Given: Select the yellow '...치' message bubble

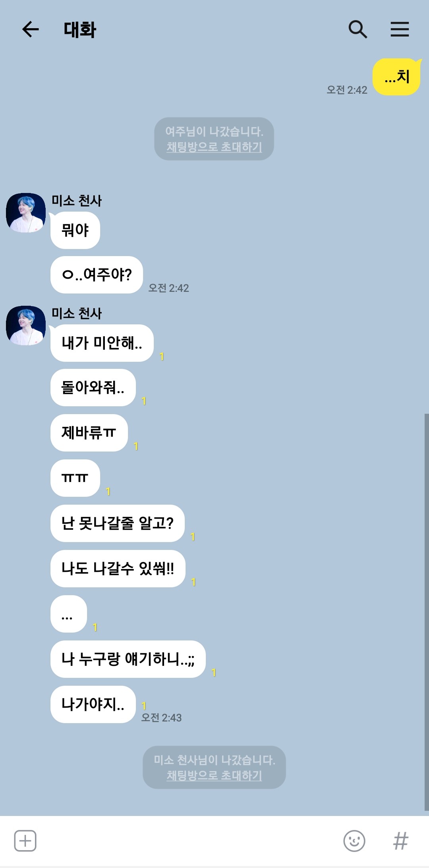Looking at the screenshot, I should coord(396,77).
